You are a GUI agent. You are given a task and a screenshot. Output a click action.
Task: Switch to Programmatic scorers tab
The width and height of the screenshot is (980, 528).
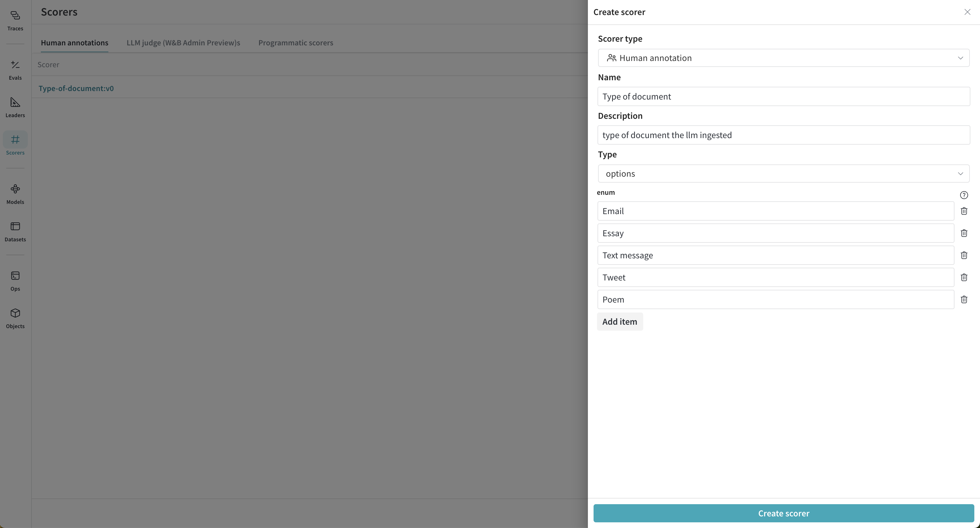pyautogui.click(x=295, y=43)
